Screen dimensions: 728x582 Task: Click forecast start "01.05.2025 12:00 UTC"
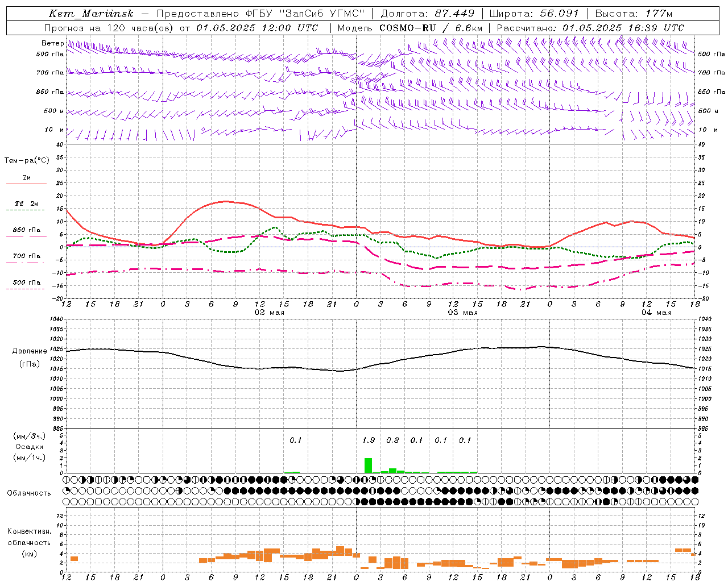coord(257,28)
